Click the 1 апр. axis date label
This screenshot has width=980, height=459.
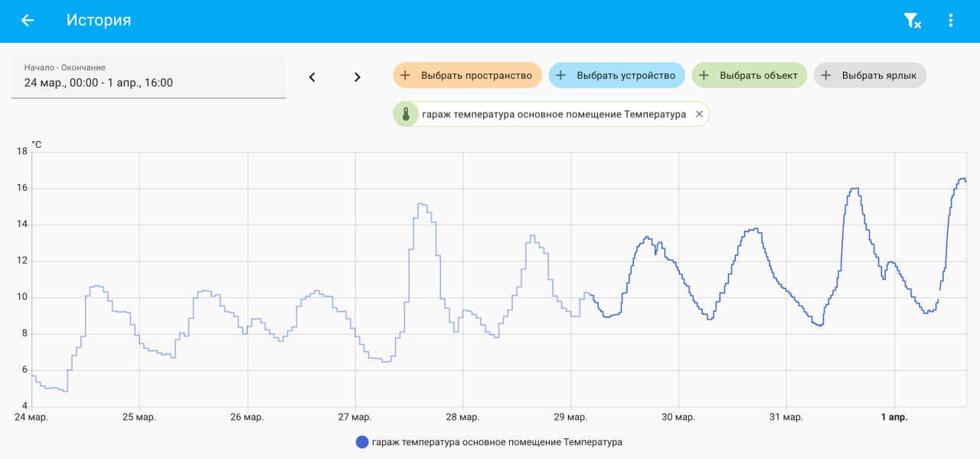[893, 417]
